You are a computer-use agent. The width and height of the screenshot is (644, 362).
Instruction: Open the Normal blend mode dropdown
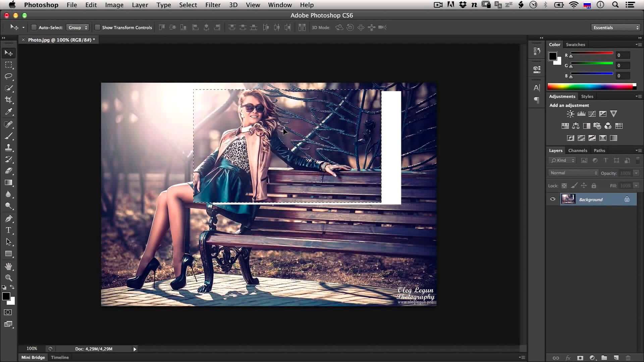(x=573, y=173)
